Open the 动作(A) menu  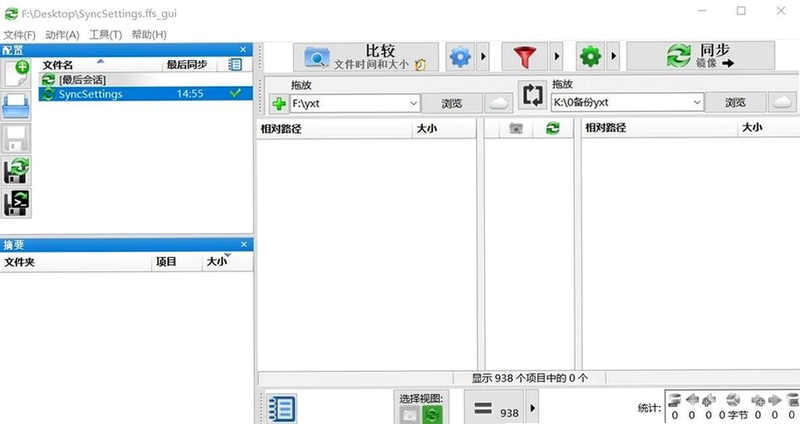[62, 35]
